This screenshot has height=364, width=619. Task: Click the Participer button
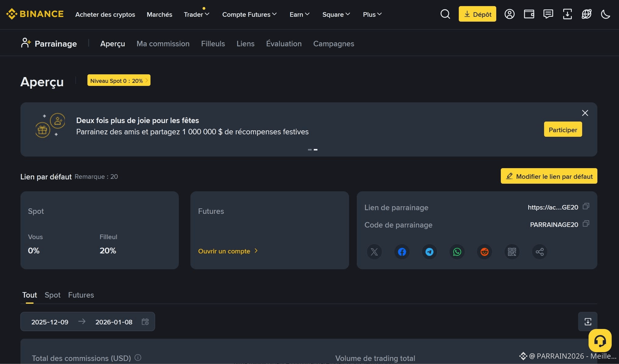point(563,130)
